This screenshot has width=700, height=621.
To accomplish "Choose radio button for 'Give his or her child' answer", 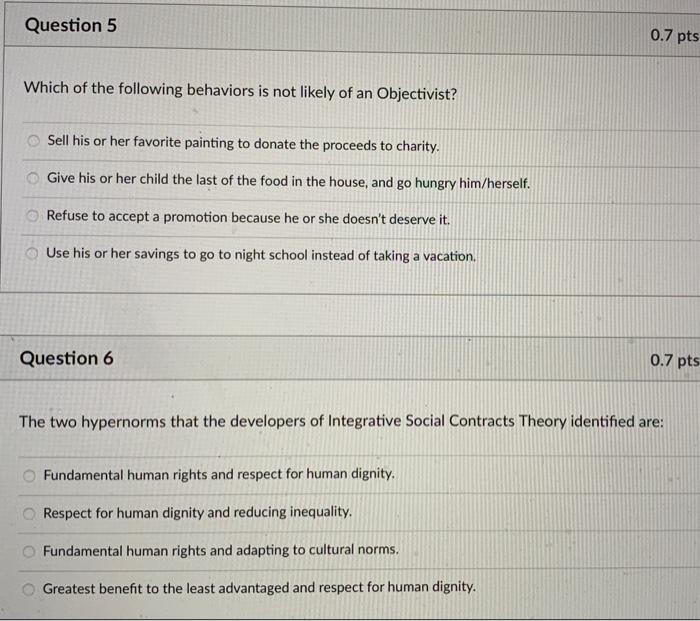I will coord(33,180).
